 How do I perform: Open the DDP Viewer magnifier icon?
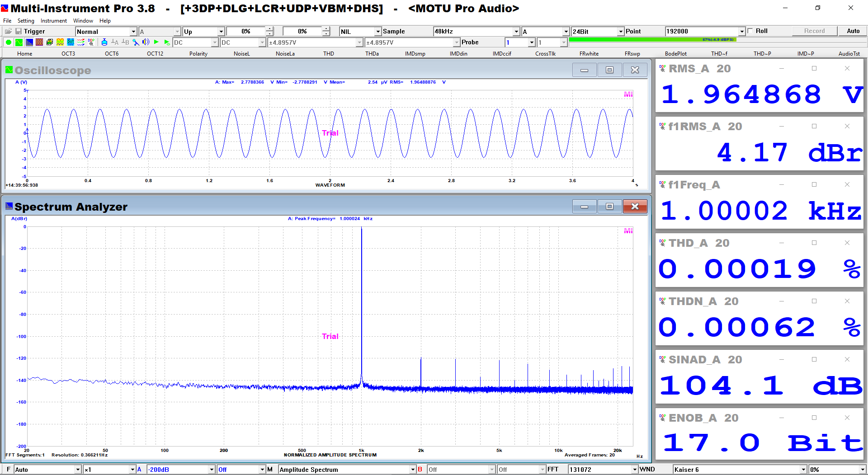91,42
